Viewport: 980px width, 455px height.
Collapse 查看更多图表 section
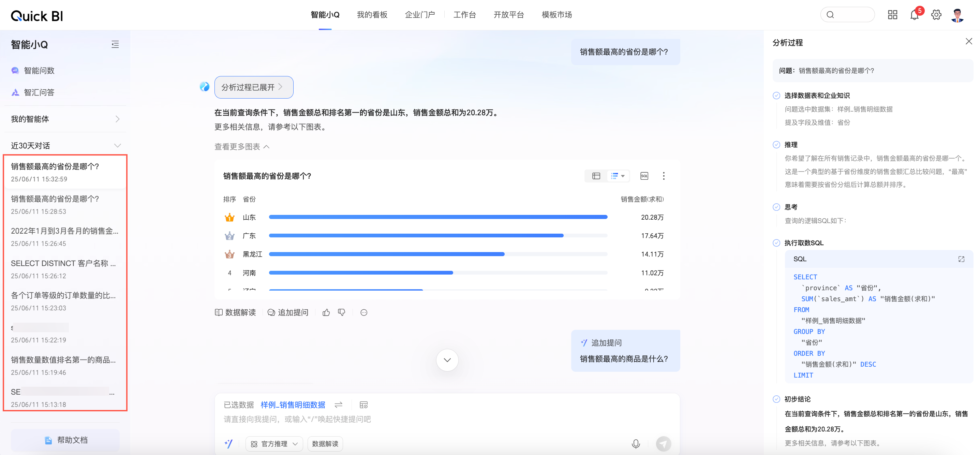click(242, 146)
